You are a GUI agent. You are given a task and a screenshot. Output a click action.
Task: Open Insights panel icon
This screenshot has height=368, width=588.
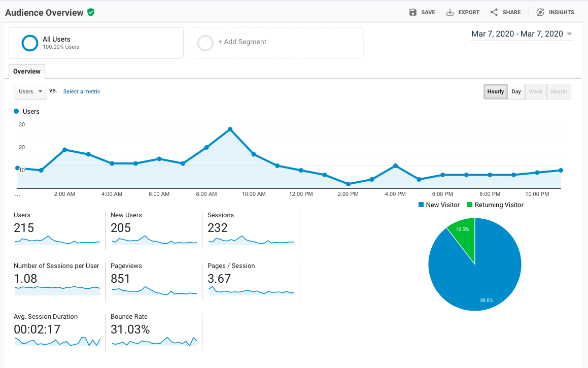click(540, 12)
